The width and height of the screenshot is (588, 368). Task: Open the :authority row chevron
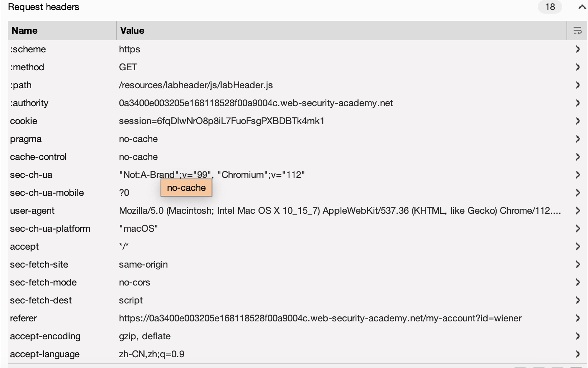tap(577, 103)
